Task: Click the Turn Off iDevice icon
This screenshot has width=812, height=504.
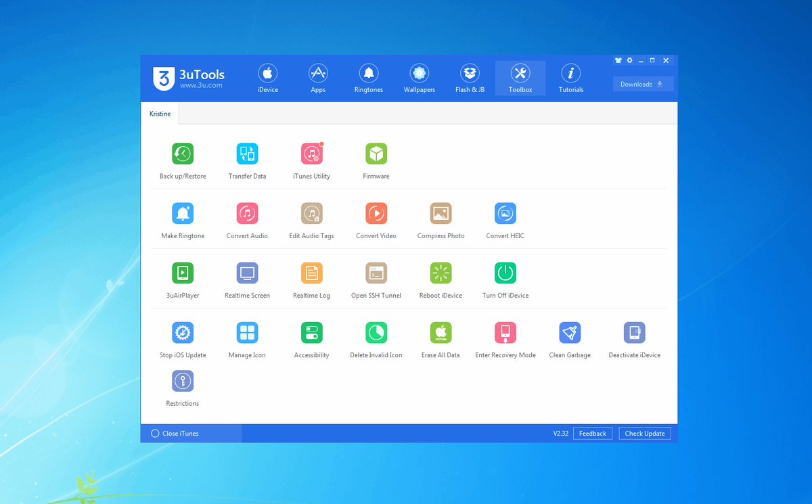Action: (x=505, y=273)
